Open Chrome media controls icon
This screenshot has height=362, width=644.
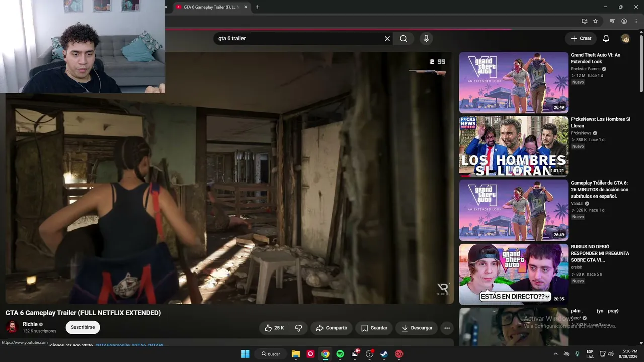tap(612, 21)
